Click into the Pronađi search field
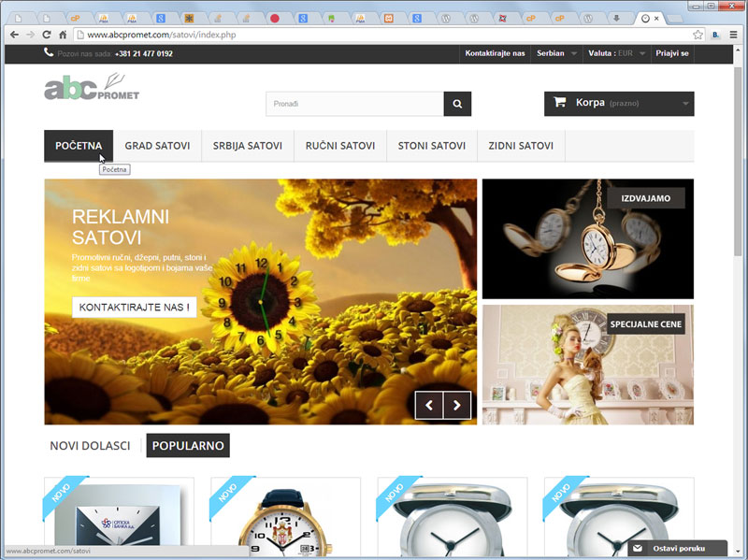 click(354, 104)
